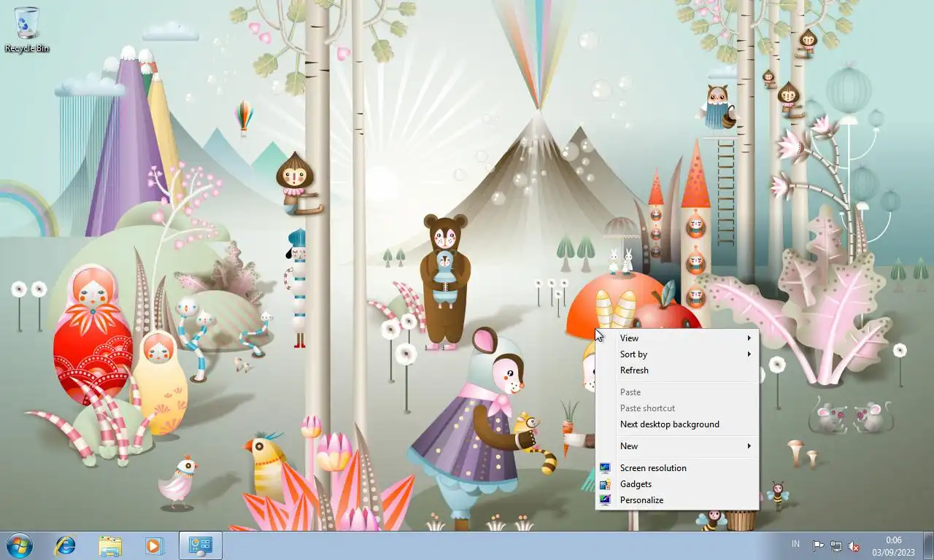Click the Sort by submenu arrow

pyautogui.click(x=749, y=354)
